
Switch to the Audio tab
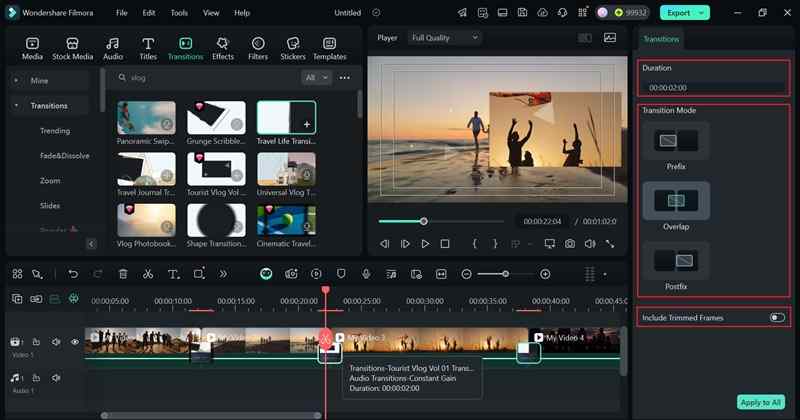pyautogui.click(x=113, y=49)
